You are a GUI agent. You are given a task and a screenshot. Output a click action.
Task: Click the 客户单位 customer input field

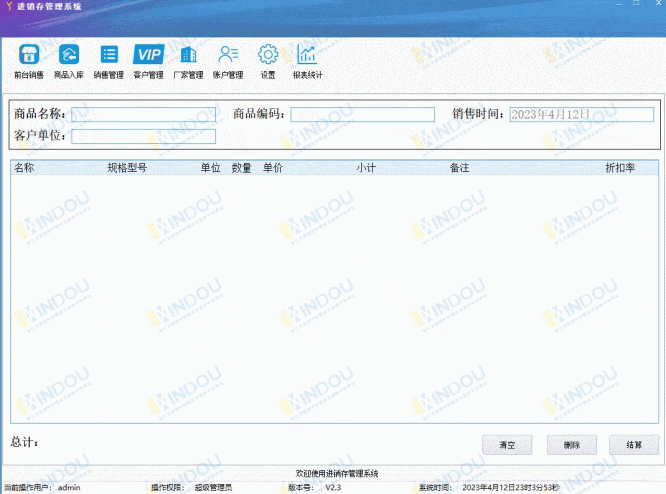pyautogui.click(x=143, y=136)
